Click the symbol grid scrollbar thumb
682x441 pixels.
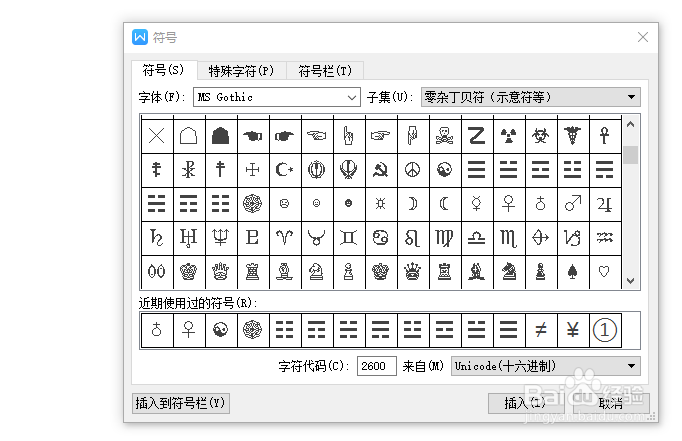631,155
